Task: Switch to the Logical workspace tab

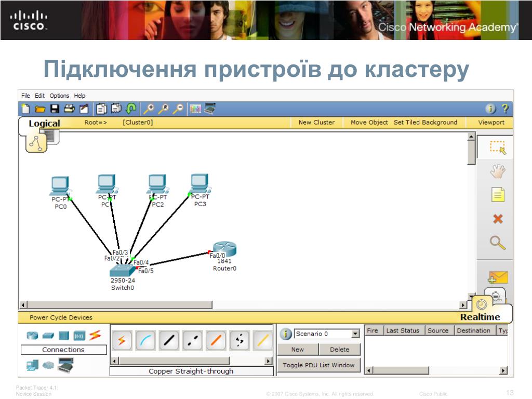Action: point(45,123)
